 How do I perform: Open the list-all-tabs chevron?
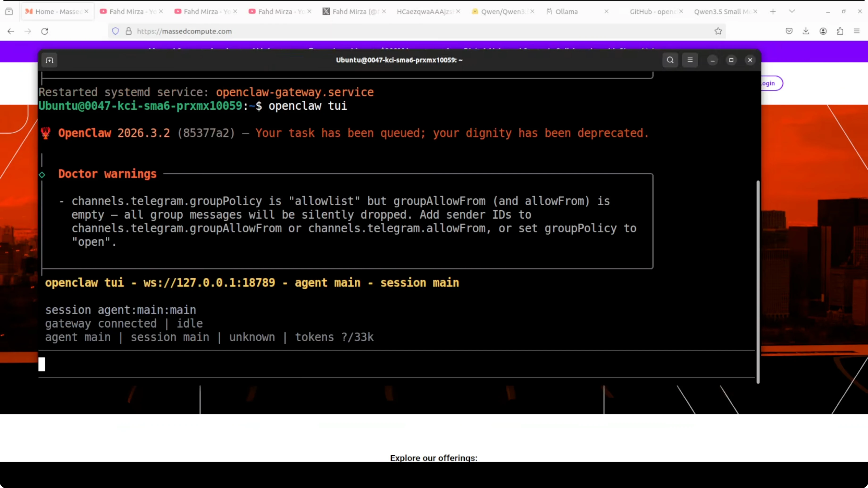pyautogui.click(x=792, y=11)
